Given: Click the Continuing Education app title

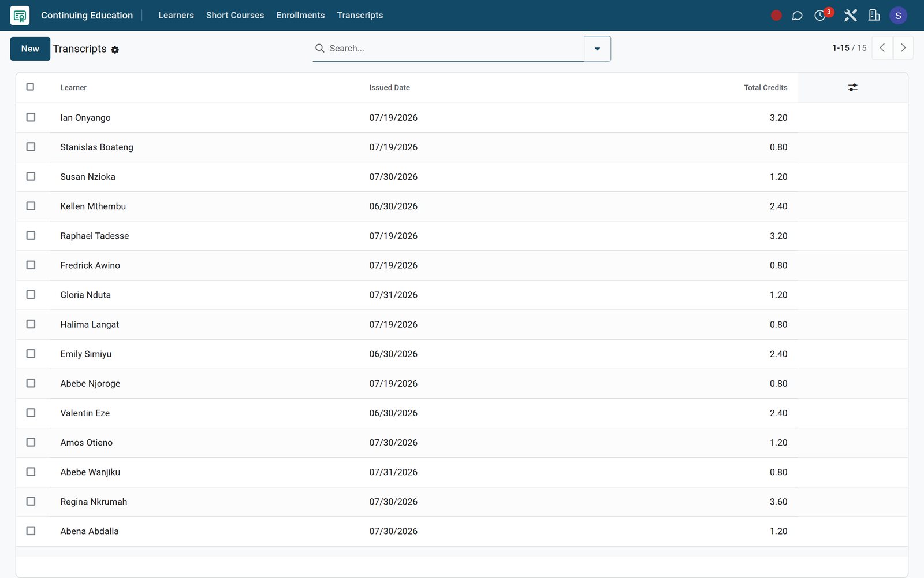Looking at the screenshot, I should coord(87,16).
